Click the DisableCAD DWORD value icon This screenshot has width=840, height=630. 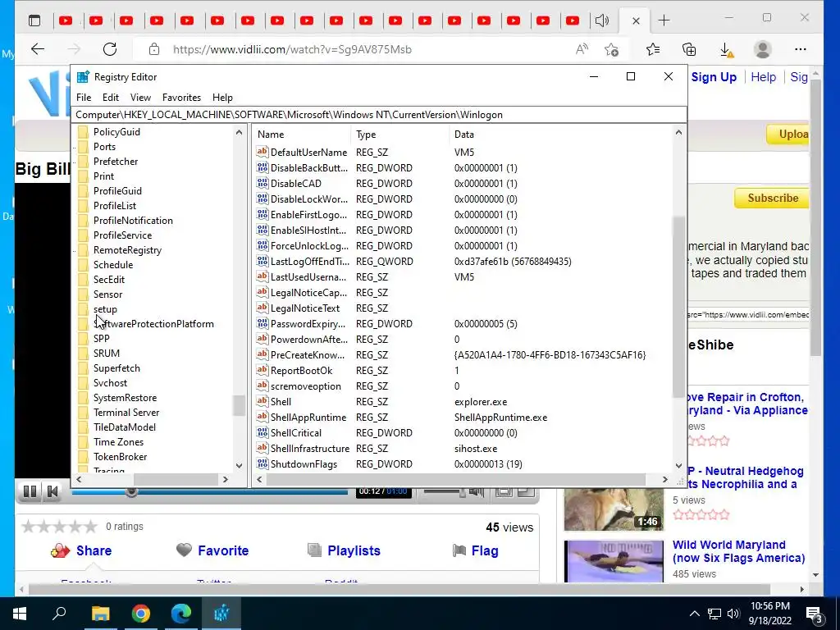pos(262,183)
